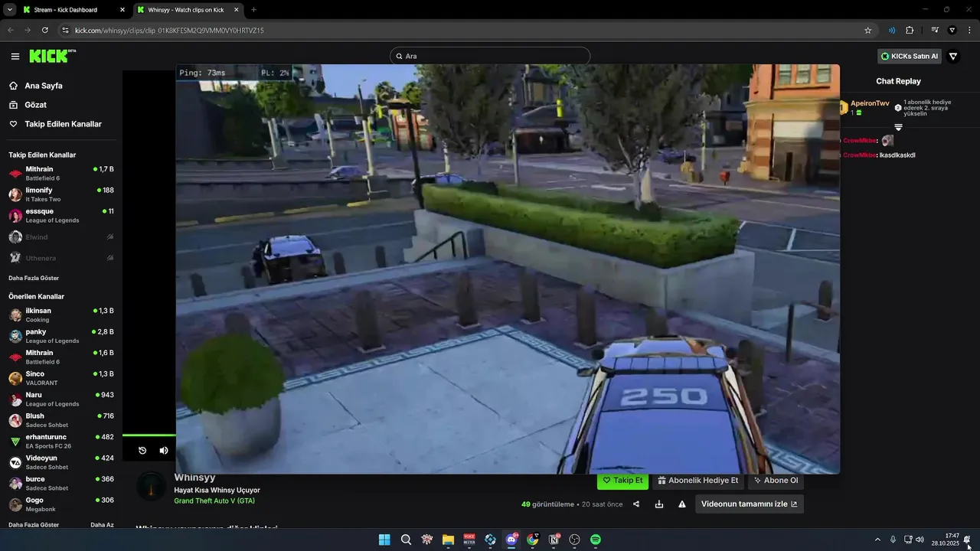Screen dimensions: 980x551
Task: Open burce channel
Action: (61, 483)
